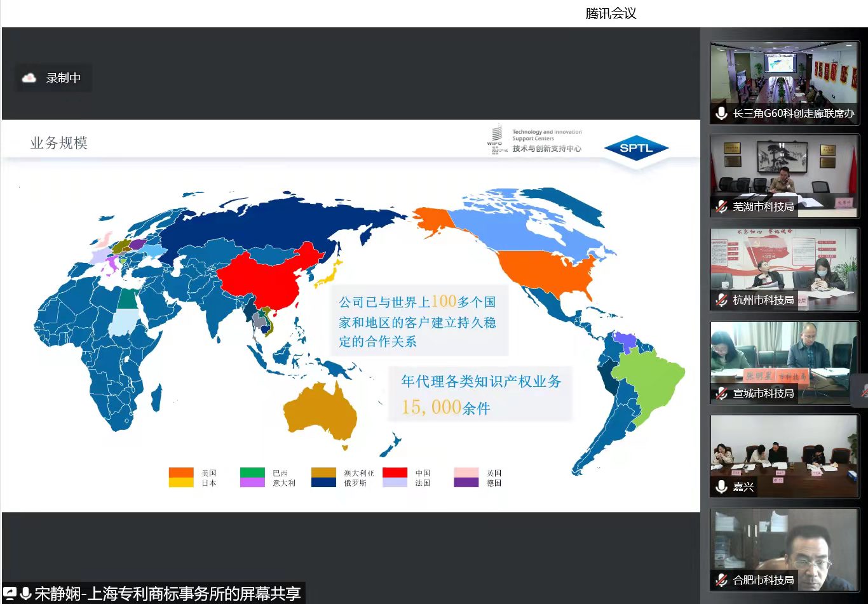Click the muted mic icon for 合肥市科技局

pyautogui.click(x=721, y=580)
